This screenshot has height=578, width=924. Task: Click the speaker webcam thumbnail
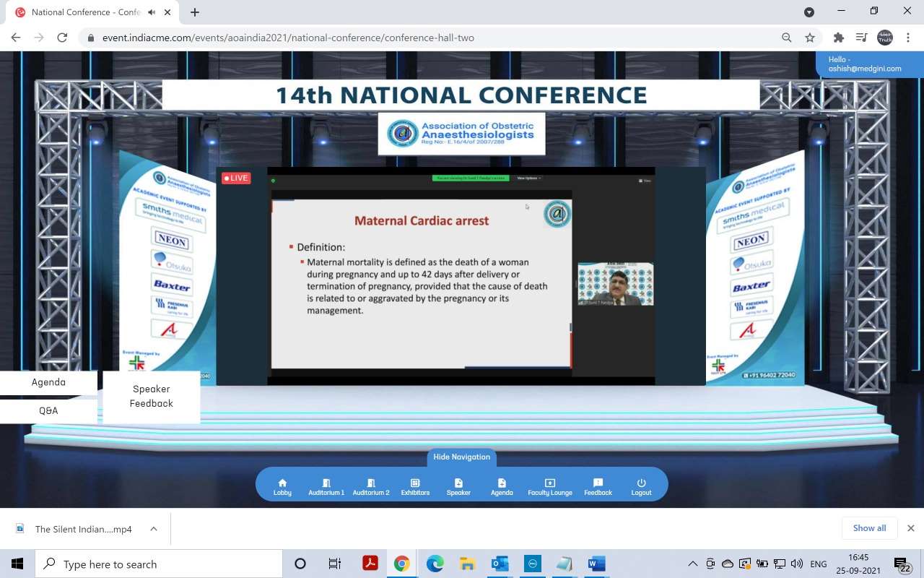[x=615, y=284]
